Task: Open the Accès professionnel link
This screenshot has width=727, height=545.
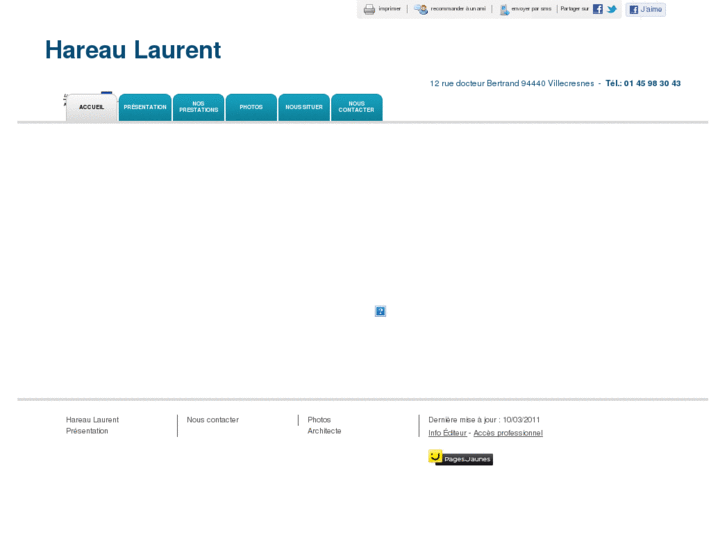Action: click(508, 433)
